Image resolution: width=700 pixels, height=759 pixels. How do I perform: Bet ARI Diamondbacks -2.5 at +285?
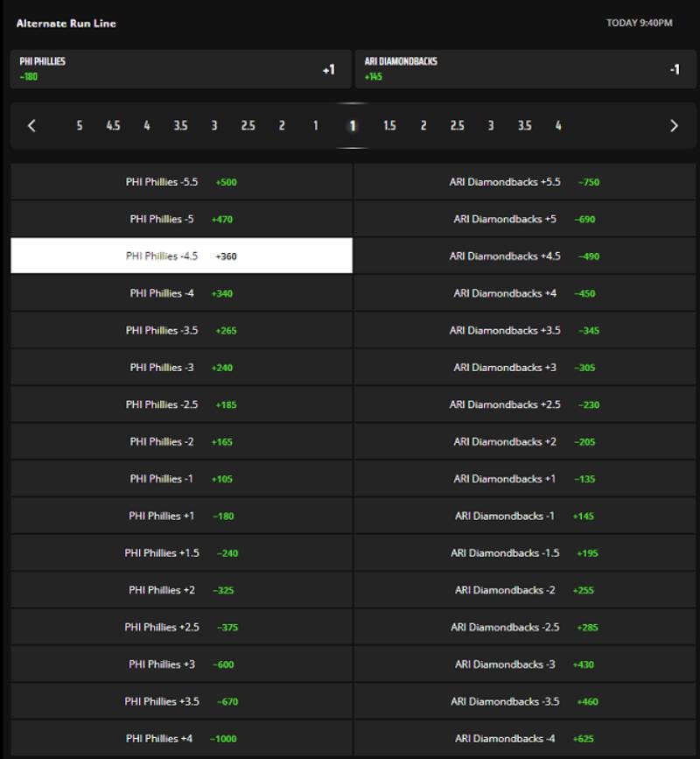tap(525, 627)
